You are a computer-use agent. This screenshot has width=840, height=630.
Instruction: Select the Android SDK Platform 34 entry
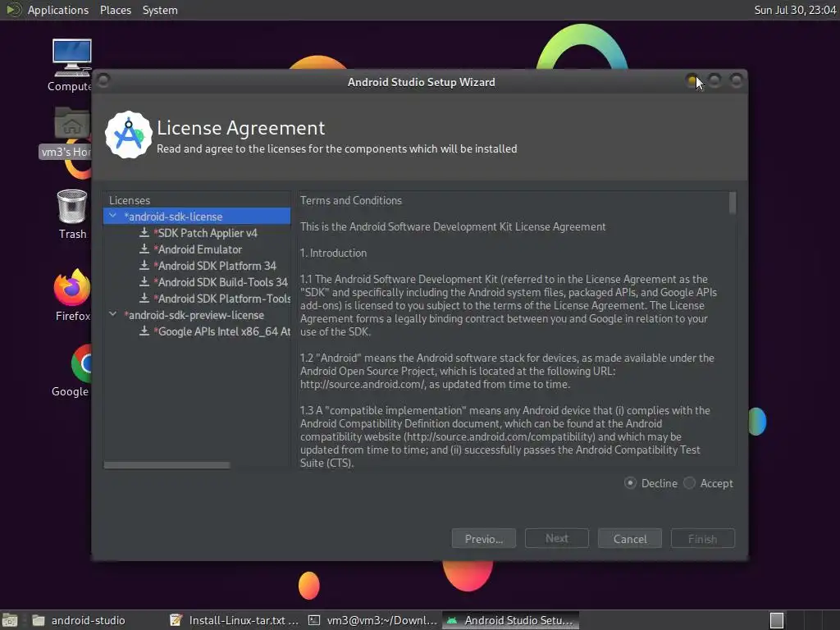pos(215,266)
